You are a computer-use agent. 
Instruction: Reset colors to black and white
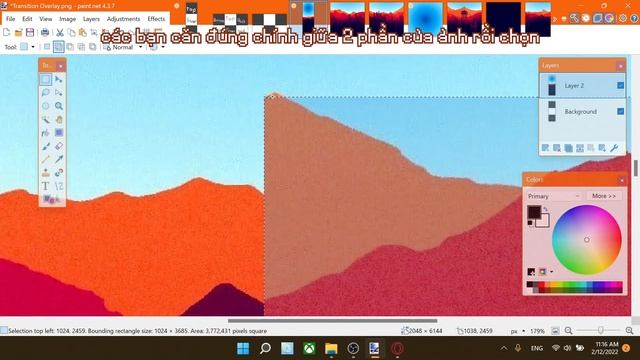click(x=530, y=223)
